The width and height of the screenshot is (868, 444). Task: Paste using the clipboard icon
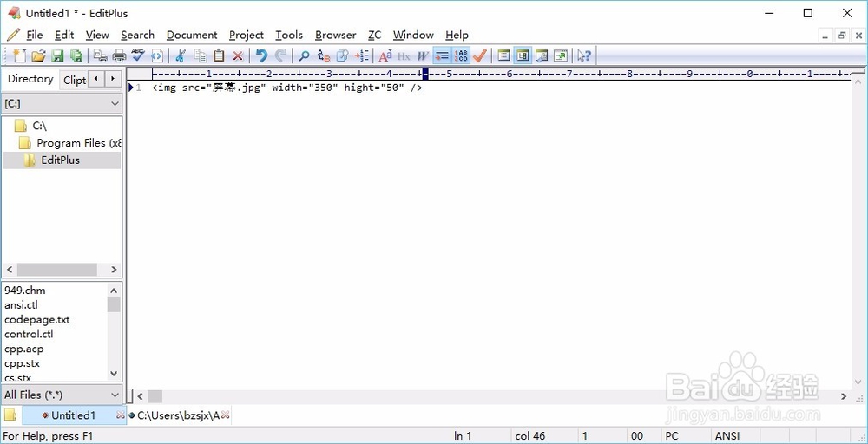point(220,55)
